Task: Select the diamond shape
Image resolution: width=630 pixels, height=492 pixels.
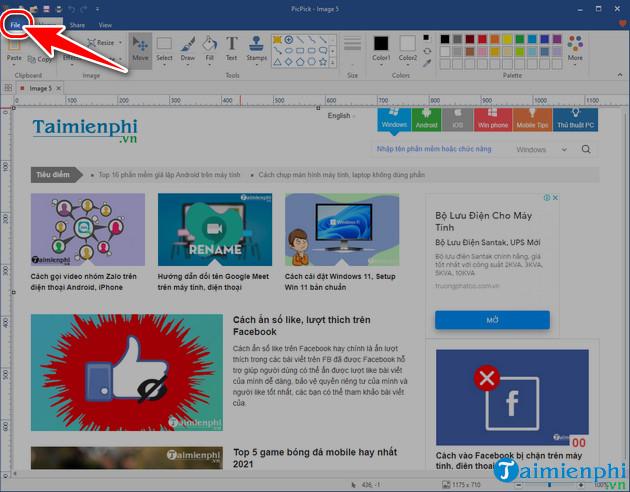Action: pos(288,62)
